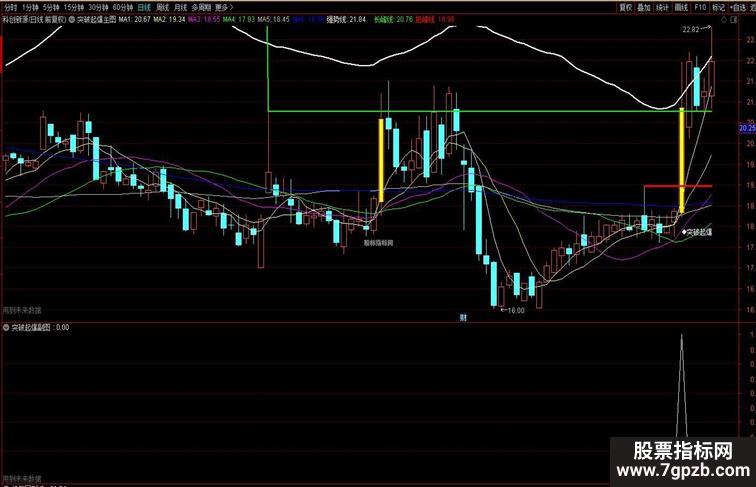
Task: Click the 突破起爆副图 indicator label
Action: pyautogui.click(x=31, y=327)
